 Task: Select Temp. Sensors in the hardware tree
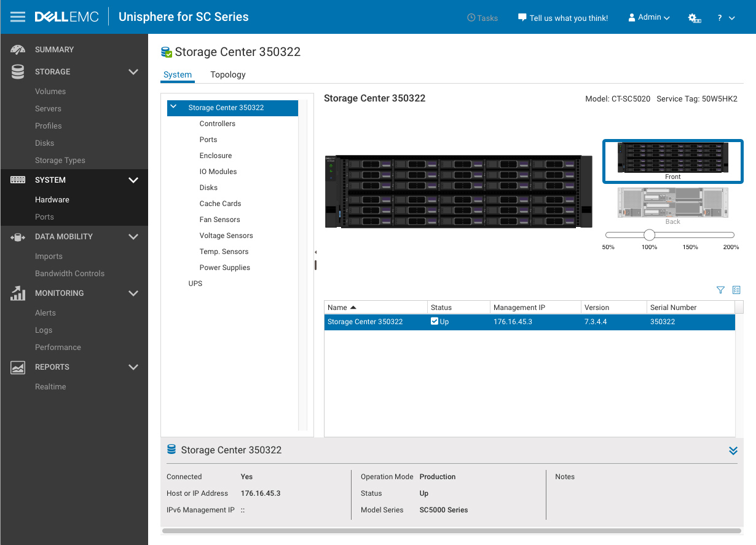[224, 252]
